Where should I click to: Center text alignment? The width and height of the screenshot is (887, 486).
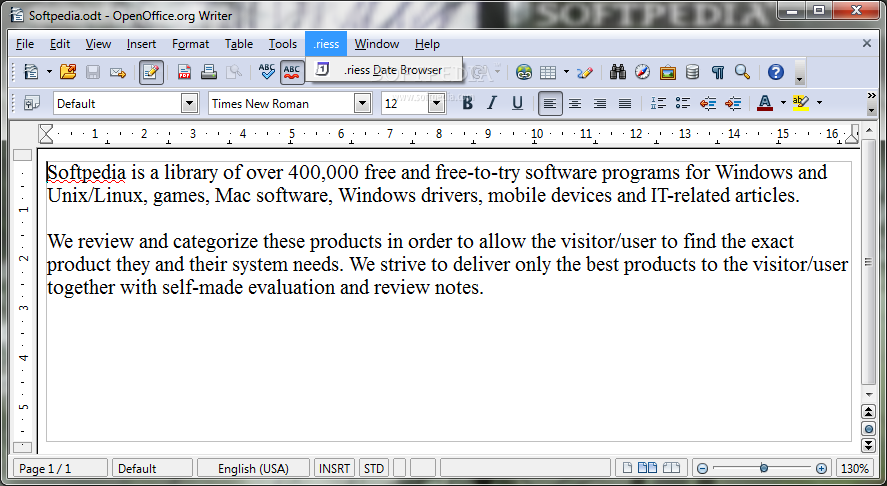pyautogui.click(x=575, y=103)
